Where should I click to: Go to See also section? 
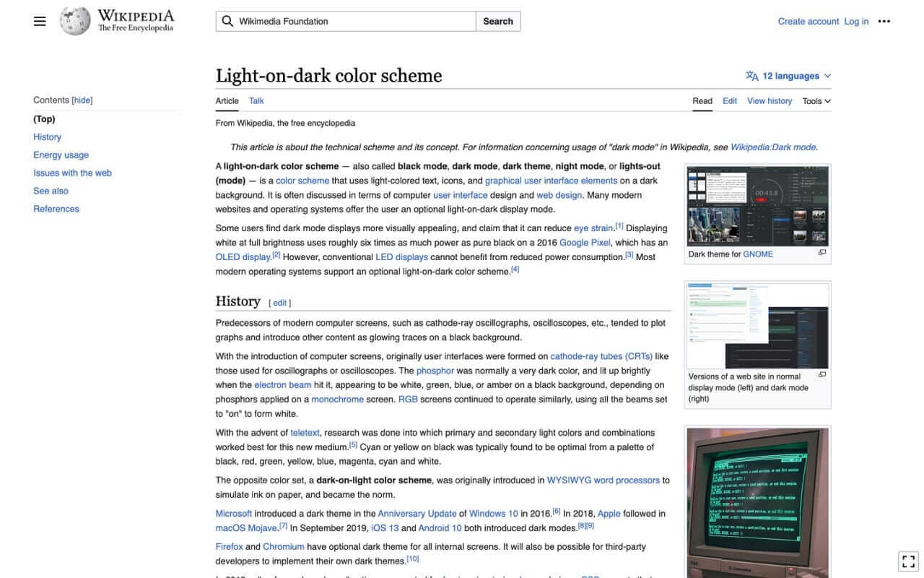pyautogui.click(x=51, y=191)
